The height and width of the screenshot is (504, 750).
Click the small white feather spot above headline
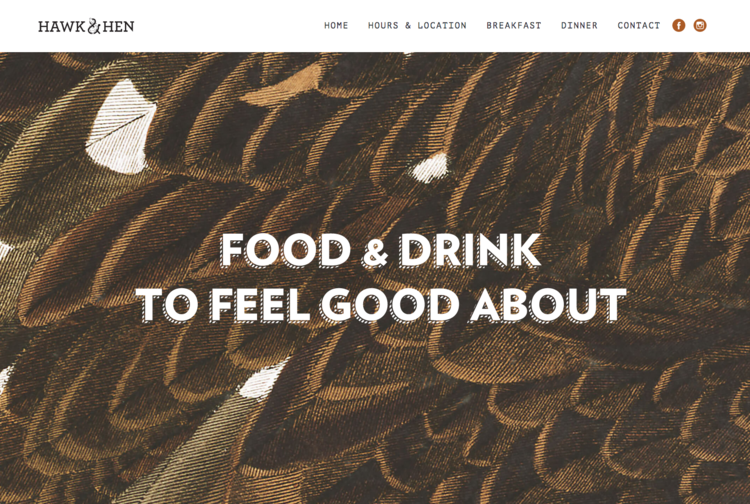click(430, 168)
